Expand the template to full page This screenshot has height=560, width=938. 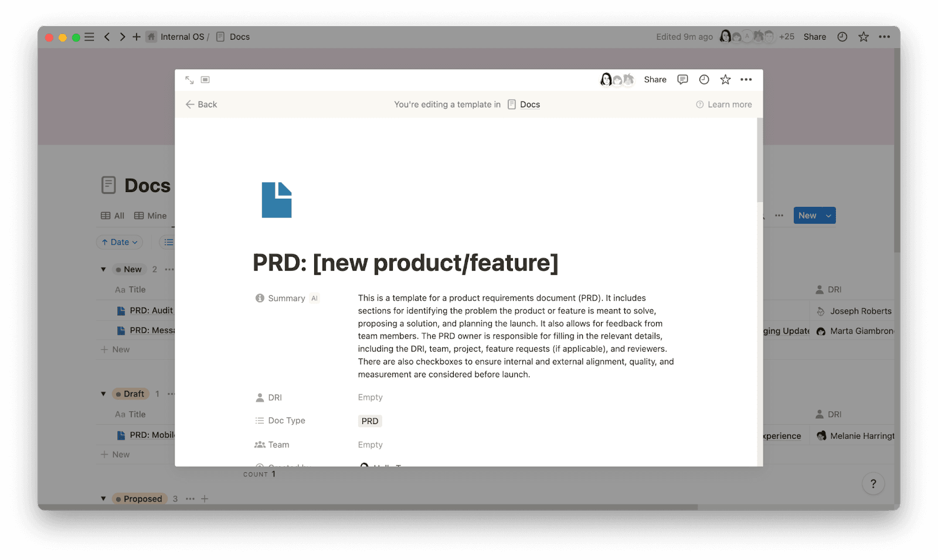coord(189,79)
